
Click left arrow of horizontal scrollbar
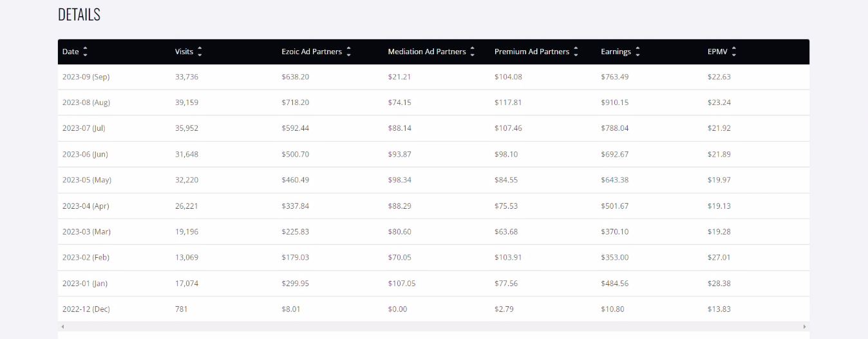tap(62, 327)
